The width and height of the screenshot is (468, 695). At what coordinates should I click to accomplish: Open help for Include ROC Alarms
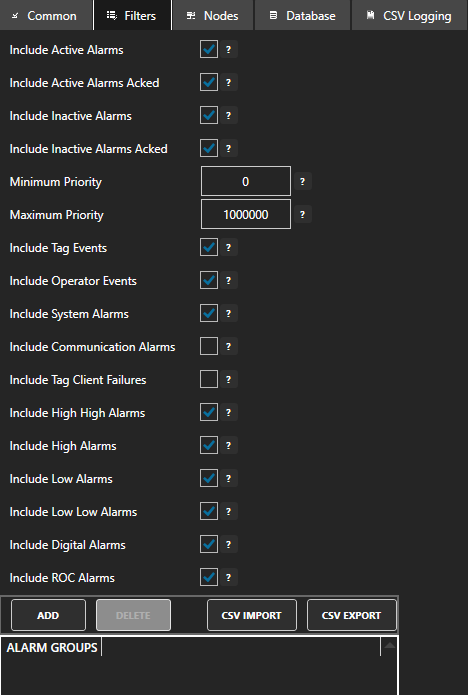[228, 578]
